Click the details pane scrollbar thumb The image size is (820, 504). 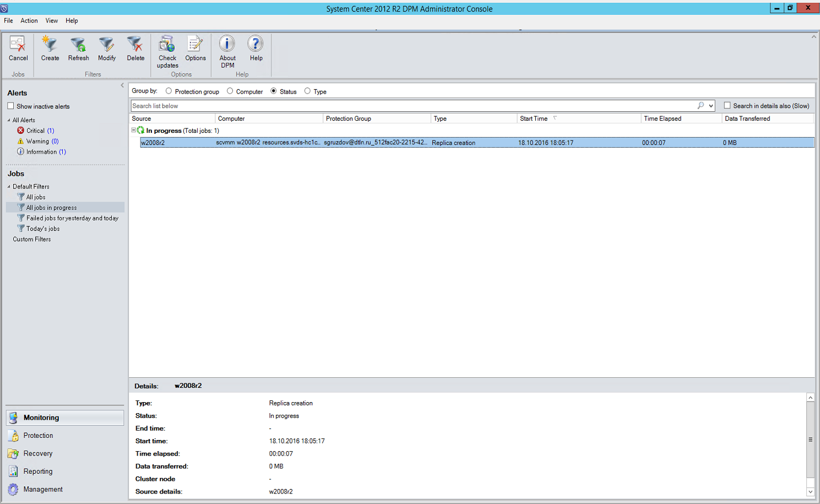810,440
